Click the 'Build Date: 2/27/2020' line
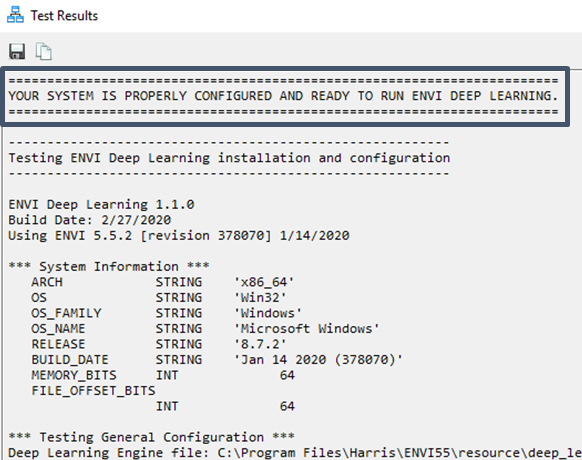This screenshot has height=460, width=582. pos(89,220)
